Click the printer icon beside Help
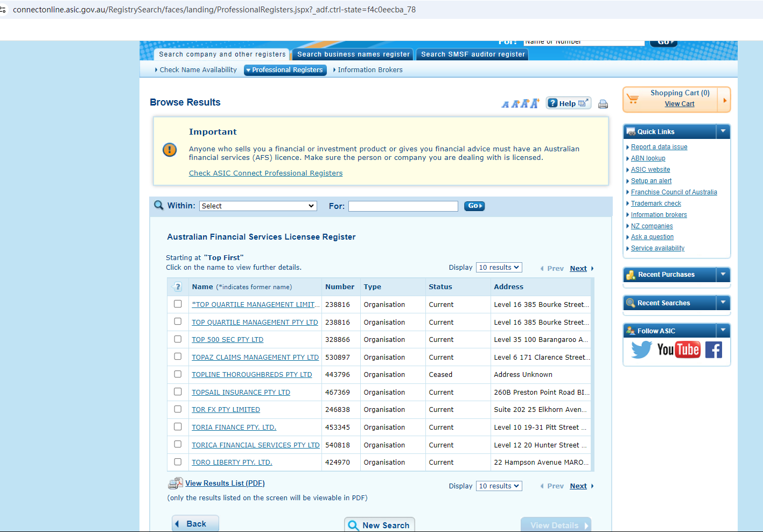Screen dimensions: 763x532 [x=603, y=104]
